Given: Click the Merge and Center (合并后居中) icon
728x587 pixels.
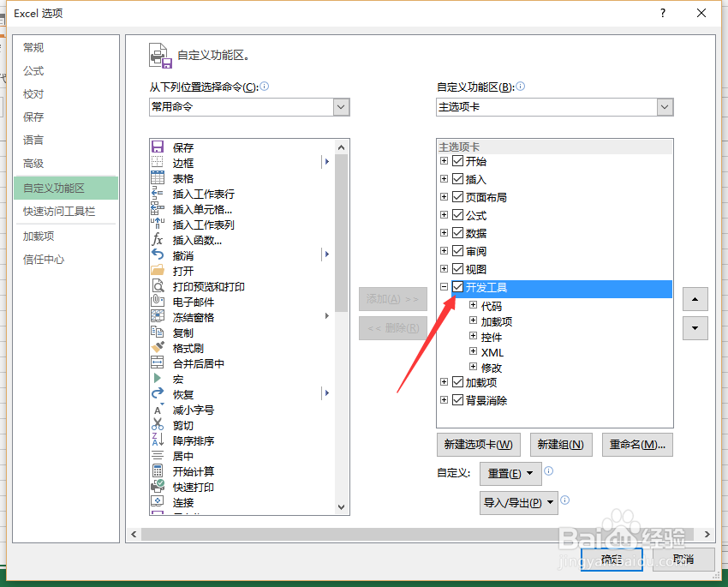Looking at the screenshot, I should click(158, 362).
